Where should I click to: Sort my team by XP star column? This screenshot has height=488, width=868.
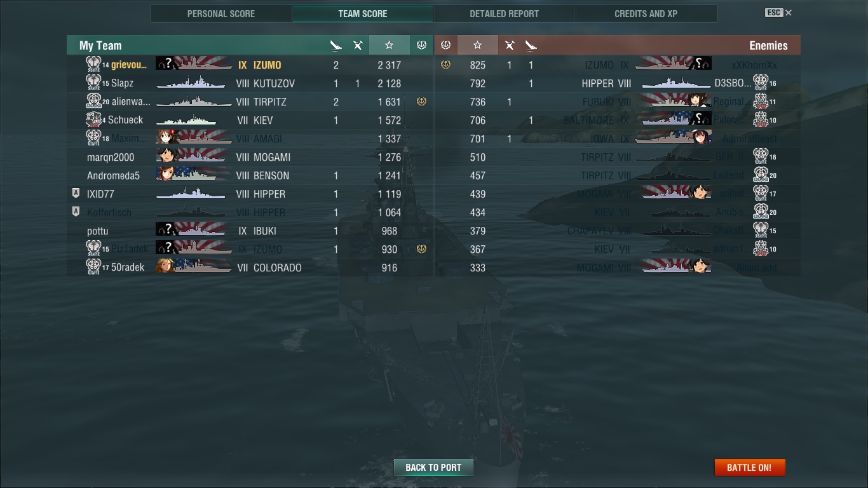[x=389, y=45]
